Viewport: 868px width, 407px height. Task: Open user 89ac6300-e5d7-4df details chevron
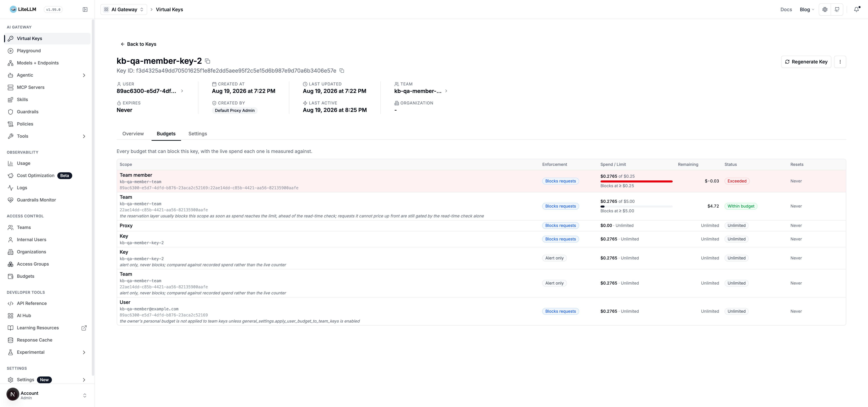(182, 91)
